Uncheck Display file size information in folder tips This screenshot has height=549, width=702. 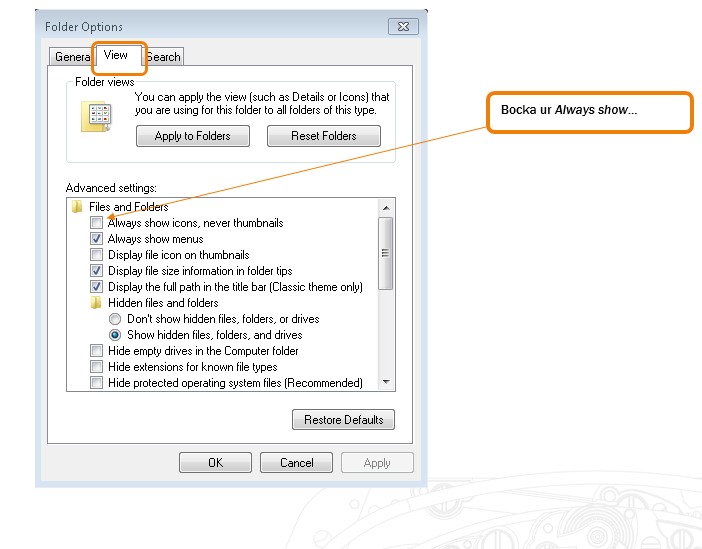click(x=97, y=271)
